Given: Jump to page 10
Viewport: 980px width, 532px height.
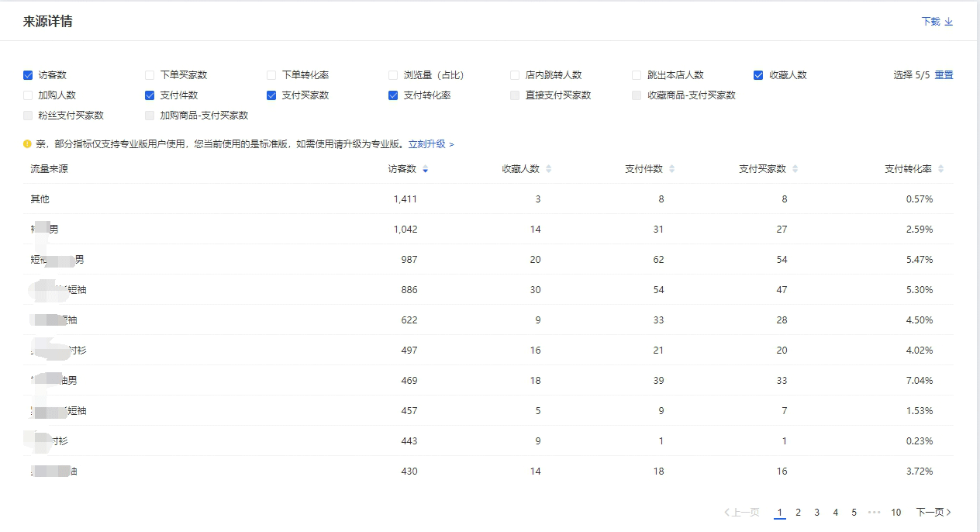Looking at the screenshot, I should [x=895, y=513].
